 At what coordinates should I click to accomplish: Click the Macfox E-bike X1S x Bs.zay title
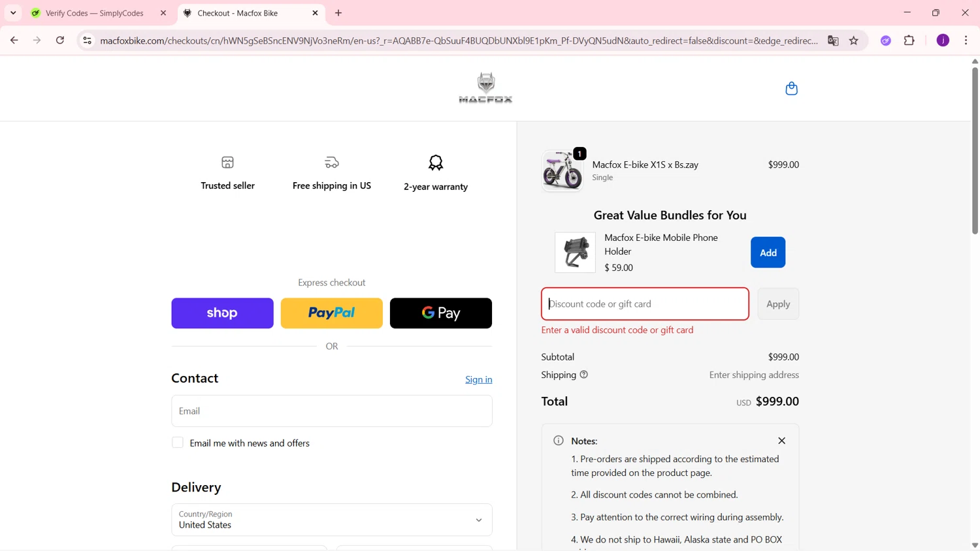pyautogui.click(x=645, y=165)
